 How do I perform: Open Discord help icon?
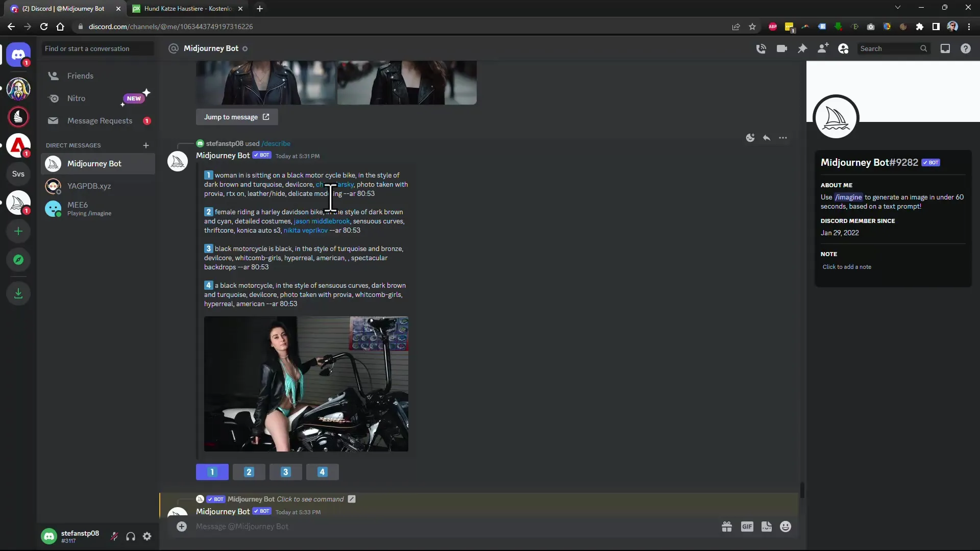coord(966,48)
